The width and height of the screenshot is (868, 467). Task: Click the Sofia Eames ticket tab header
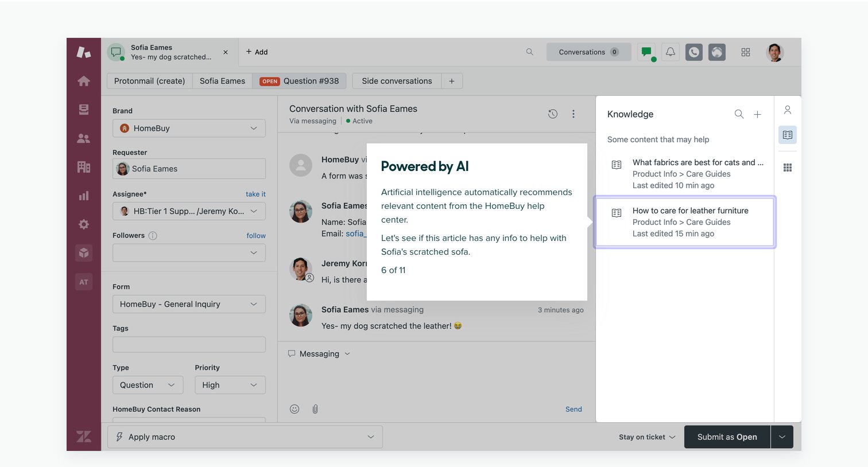click(169, 52)
